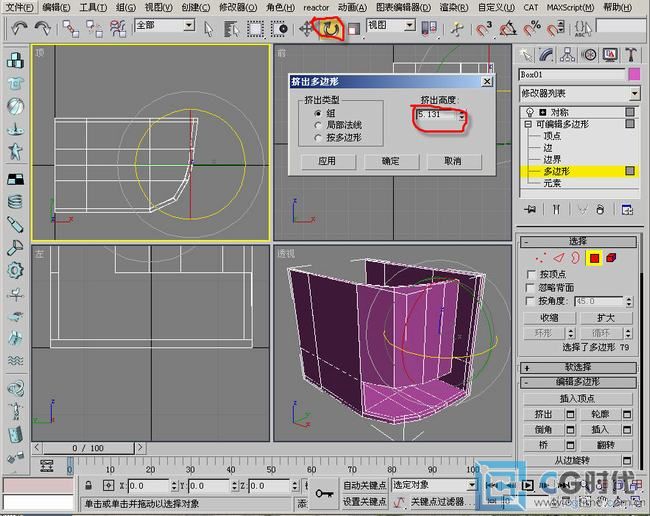Click the Use Pivot Point Center icon
The height and width of the screenshot is (516, 650).
pyautogui.click(x=429, y=29)
